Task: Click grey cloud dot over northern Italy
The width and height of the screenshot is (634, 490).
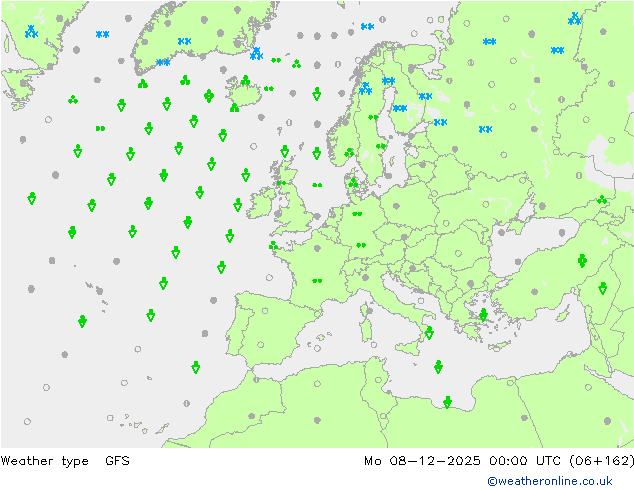Action: pos(366,277)
